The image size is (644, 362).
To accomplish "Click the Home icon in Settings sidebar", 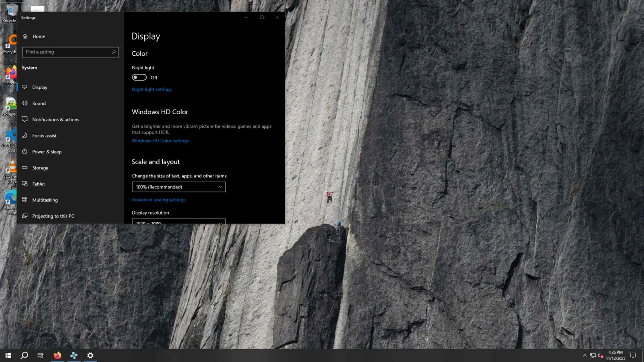I will [25, 36].
